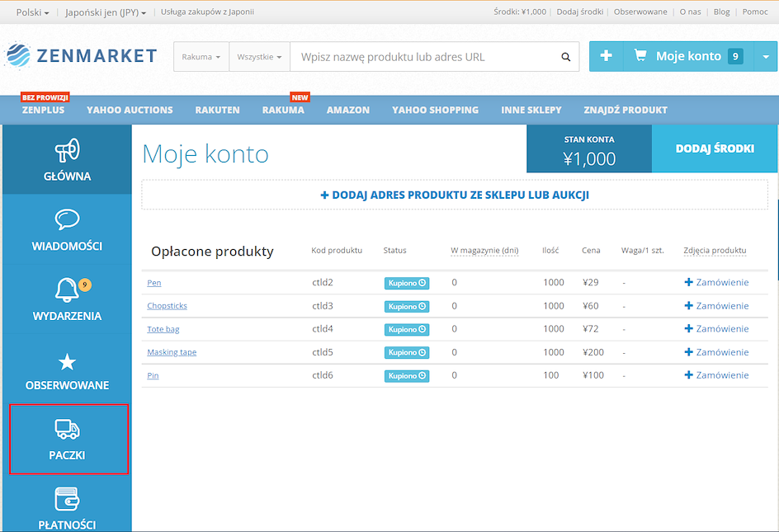Open the YAHOO AUCTIONS tab
This screenshot has height=532, width=779.
pyautogui.click(x=130, y=110)
